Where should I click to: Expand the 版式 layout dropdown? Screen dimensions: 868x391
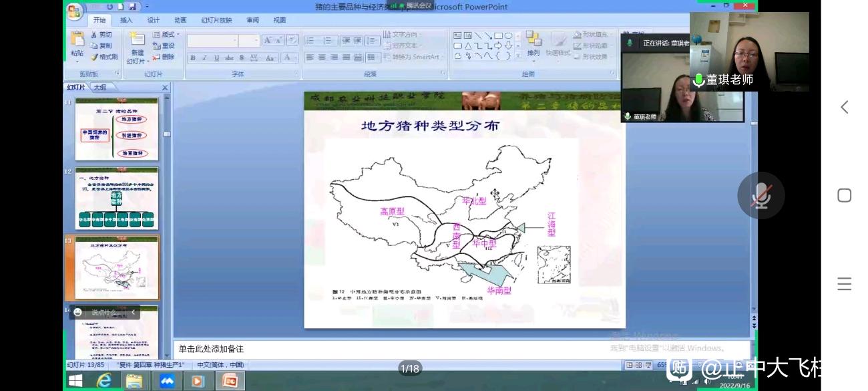166,35
